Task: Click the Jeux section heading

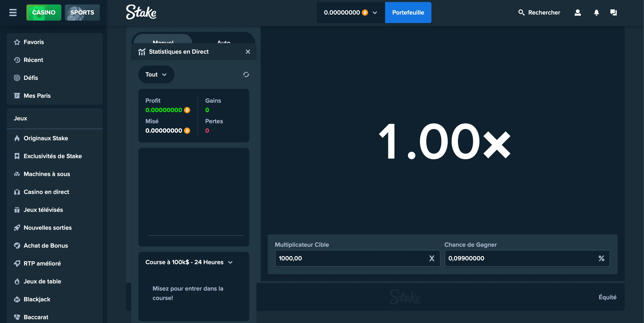Action: (20, 118)
